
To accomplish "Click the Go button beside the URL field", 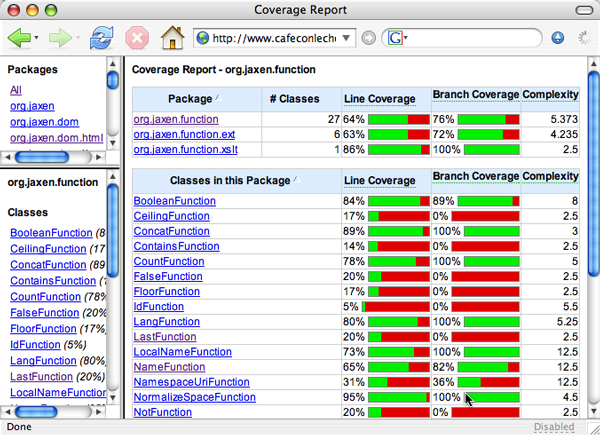I will pyautogui.click(x=369, y=38).
